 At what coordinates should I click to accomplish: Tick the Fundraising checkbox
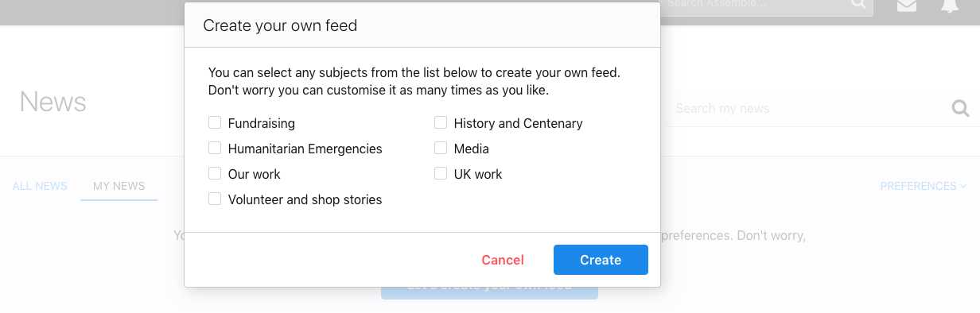click(215, 123)
